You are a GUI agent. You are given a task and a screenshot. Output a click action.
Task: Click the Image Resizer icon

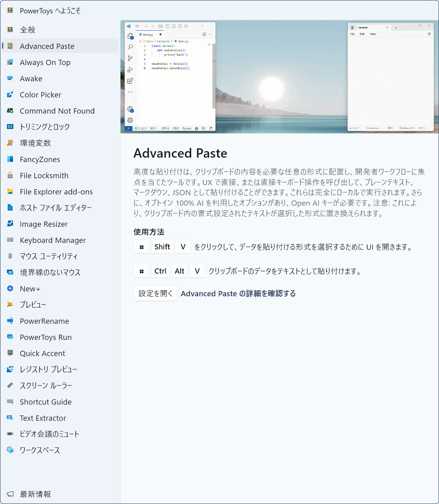(10, 224)
